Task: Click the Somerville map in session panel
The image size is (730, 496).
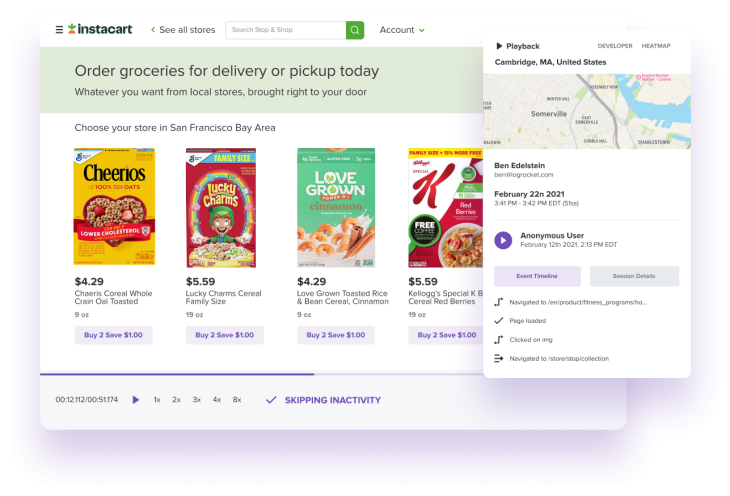Action: pos(587,111)
